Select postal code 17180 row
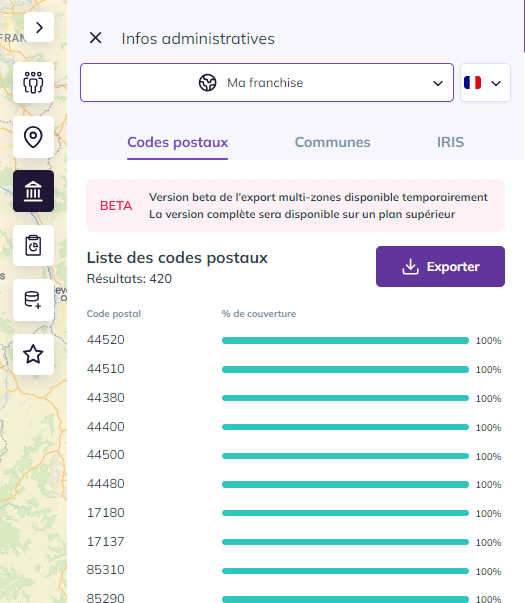 pyautogui.click(x=294, y=513)
